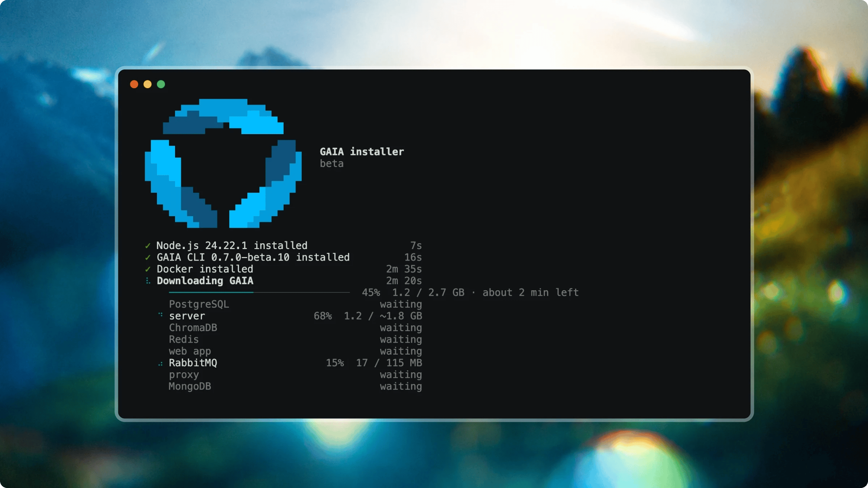Click 'waiting' status on the MongoDB row
Viewport: 868px width, 488px height.
(401, 386)
